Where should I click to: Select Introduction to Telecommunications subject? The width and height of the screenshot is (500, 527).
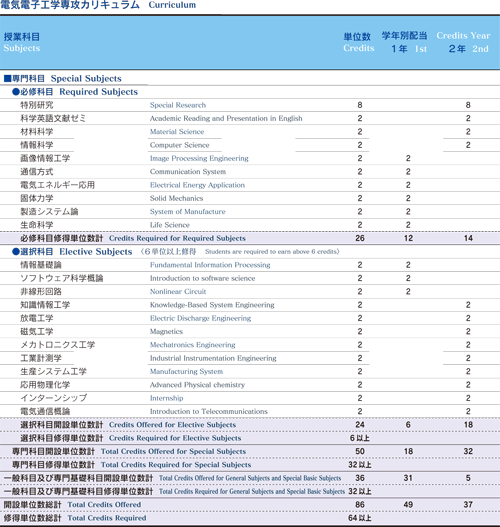(x=209, y=411)
